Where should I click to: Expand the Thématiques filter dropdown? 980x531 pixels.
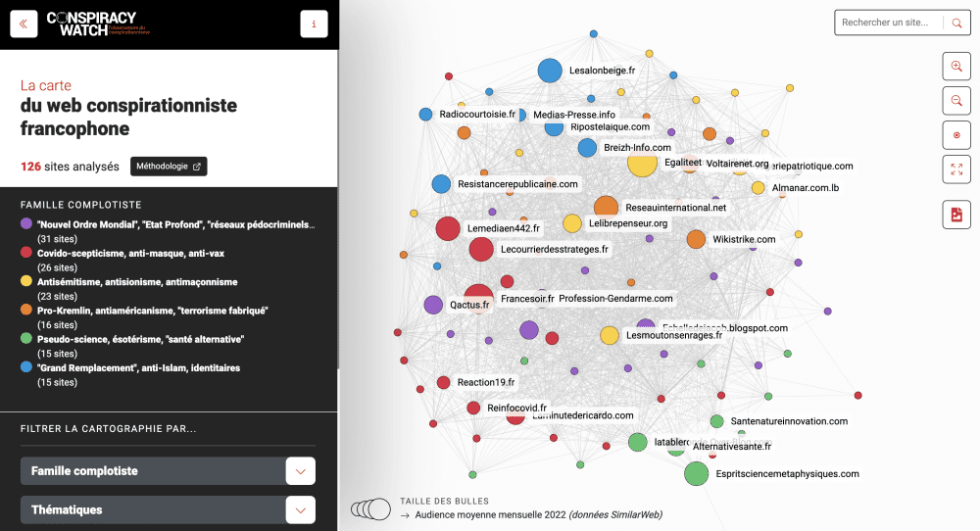[168, 509]
